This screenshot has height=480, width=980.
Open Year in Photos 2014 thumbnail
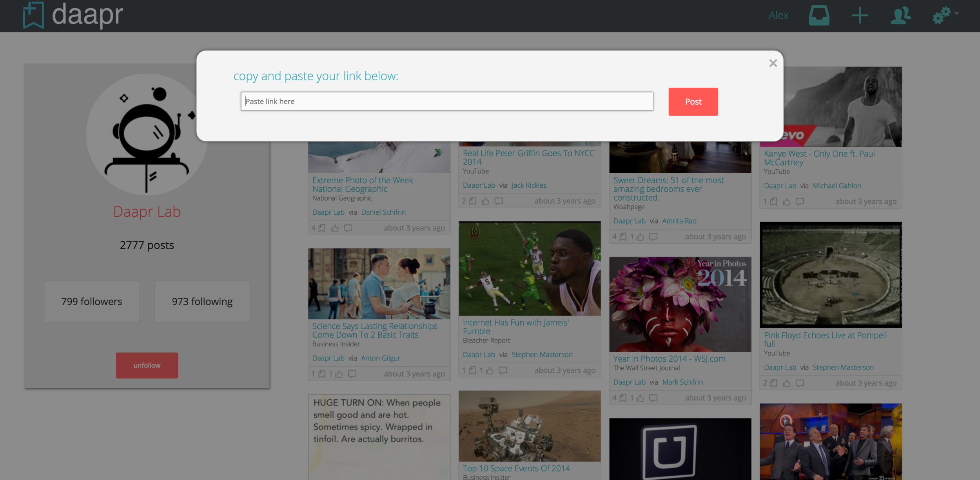pos(680,304)
